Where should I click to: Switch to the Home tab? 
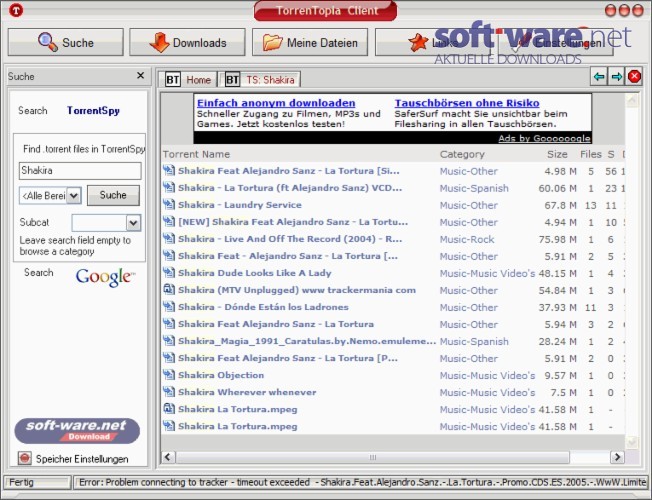coord(189,79)
